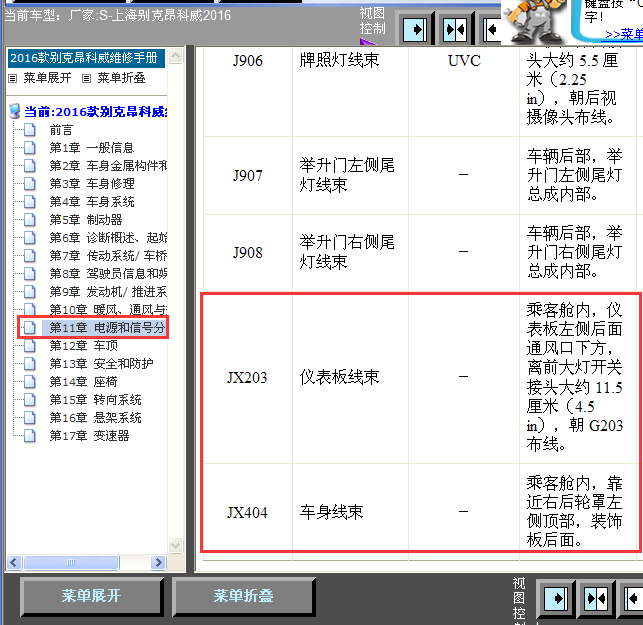Image resolution: width=643 pixels, height=625 pixels.
Task: Open 第1章 一般信息
Action: point(91,148)
